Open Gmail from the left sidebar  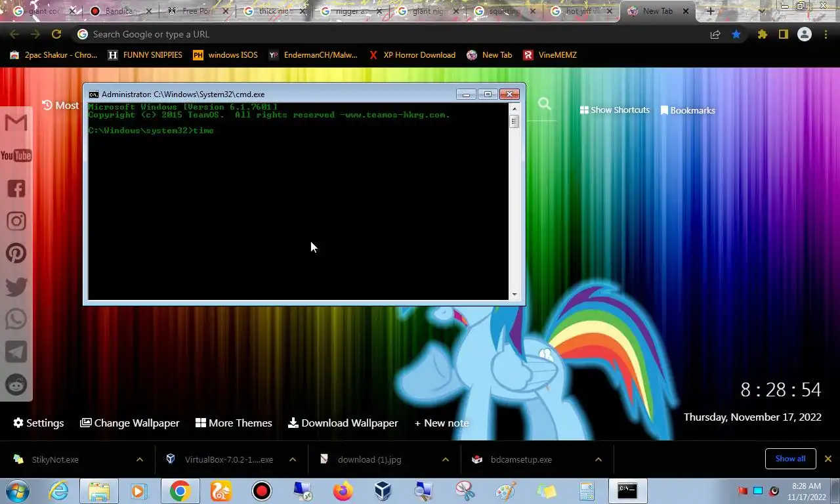(16, 122)
